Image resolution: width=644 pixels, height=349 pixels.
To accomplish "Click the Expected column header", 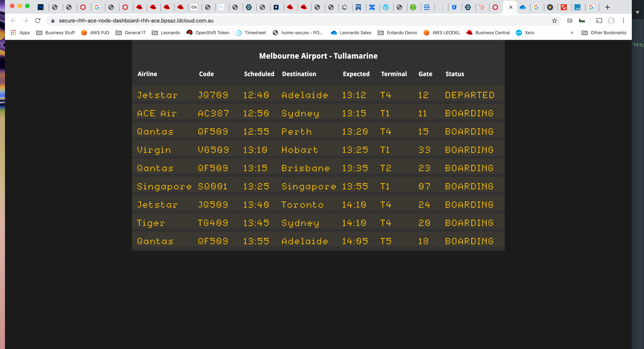I will 356,74.
